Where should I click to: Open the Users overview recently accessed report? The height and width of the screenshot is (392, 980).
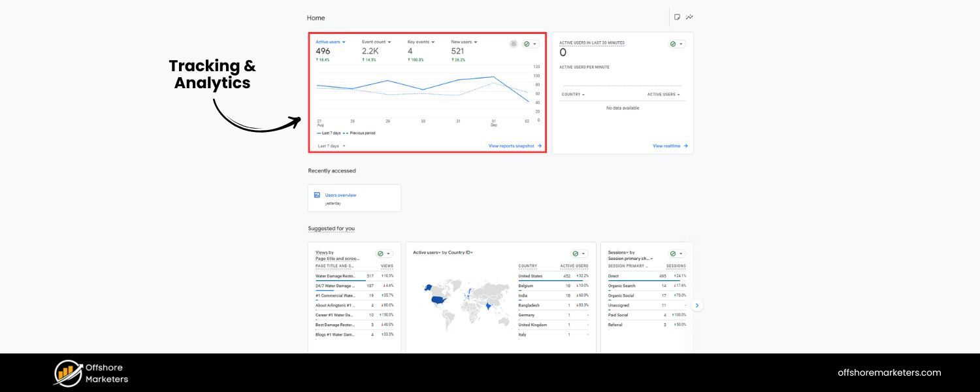pyautogui.click(x=340, y=195)
